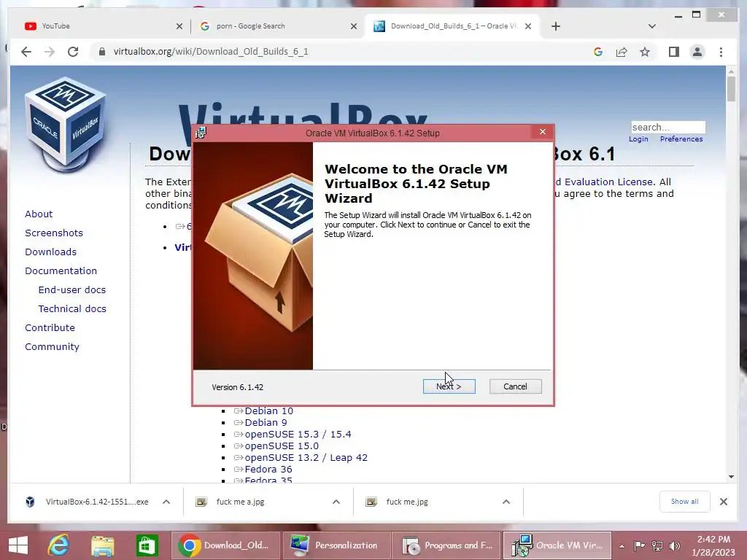Click the forward navigation arrow
Viewport: 747px width, 560px height.
point(50,52)
